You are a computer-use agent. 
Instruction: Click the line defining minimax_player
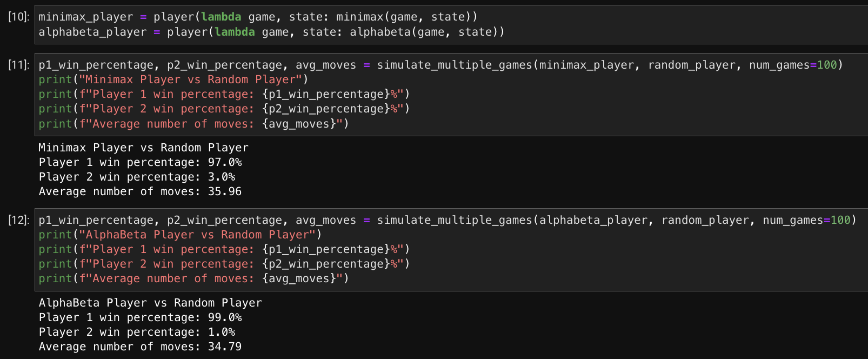pyautogui.click(x=258, y=17)
